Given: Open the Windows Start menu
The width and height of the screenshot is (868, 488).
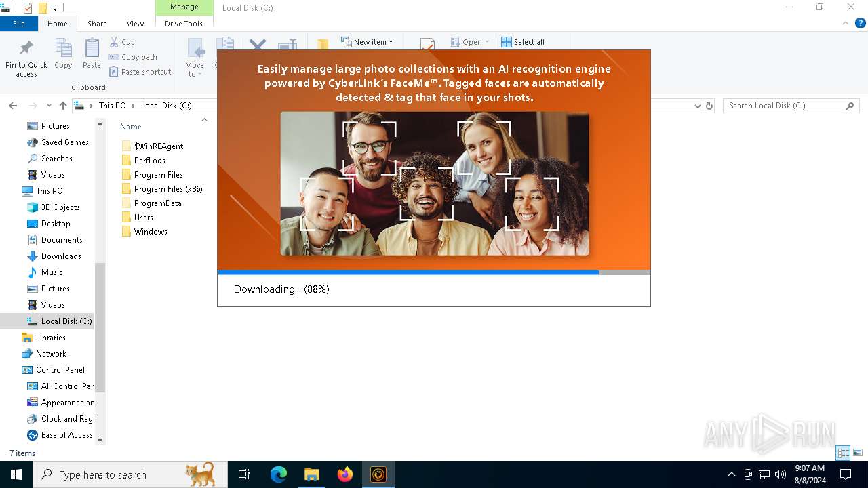Looking at the screenshot, I should point(16,474).
